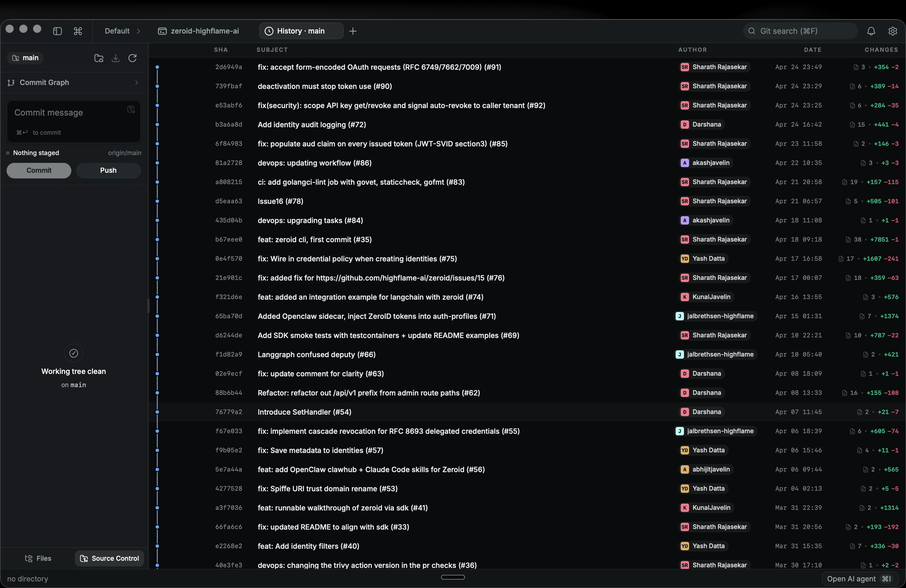Click the SR avatar on commit 2d6949a
This screenshot has height=588, width=906.
[x=685, y=67]
